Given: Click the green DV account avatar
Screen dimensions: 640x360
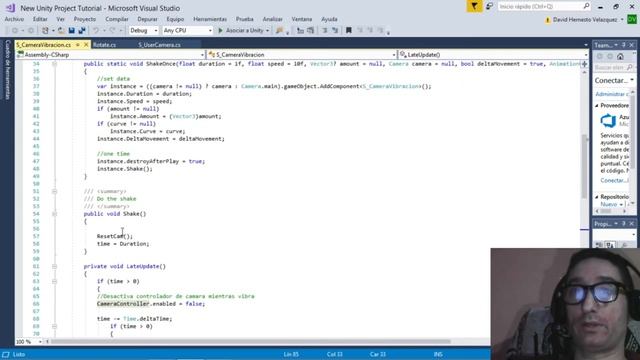Looking at the screenshot, I should point(632,19).
